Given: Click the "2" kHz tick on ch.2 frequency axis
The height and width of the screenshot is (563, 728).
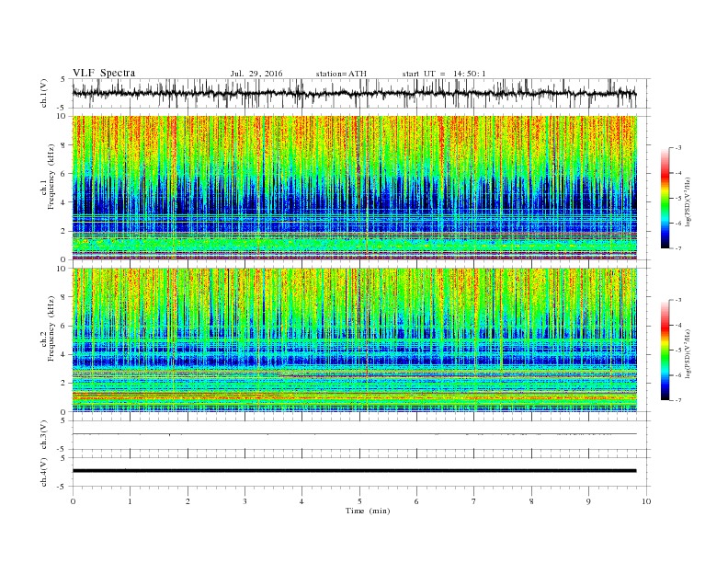Looking at the screenshot, I should tap(64, 384).
